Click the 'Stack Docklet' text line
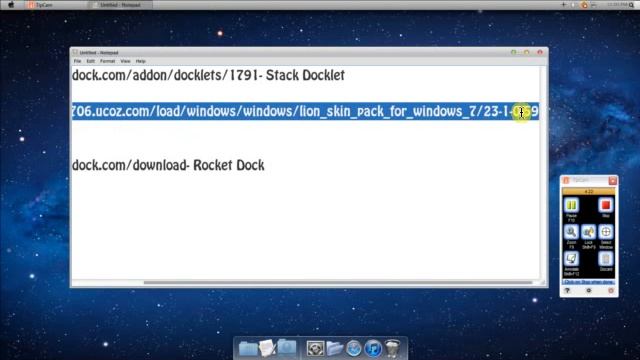 tap(208, 76)
